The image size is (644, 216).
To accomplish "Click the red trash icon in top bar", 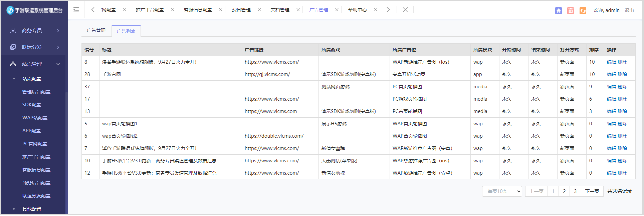I will coord(571,11).
